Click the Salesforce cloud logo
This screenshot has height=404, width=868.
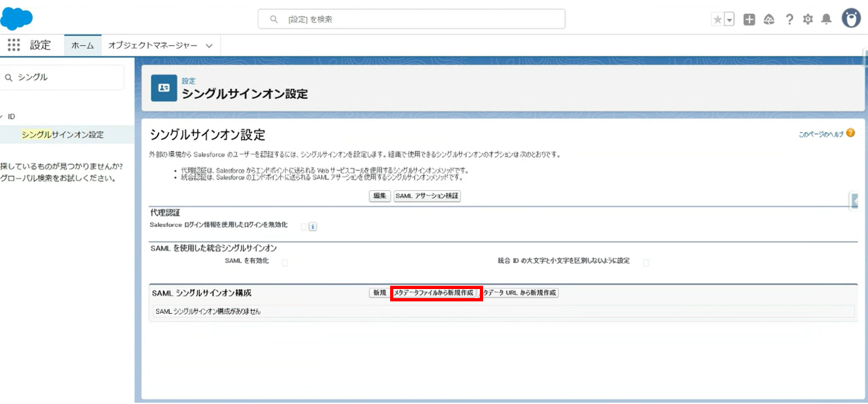(x=17, y=19)
